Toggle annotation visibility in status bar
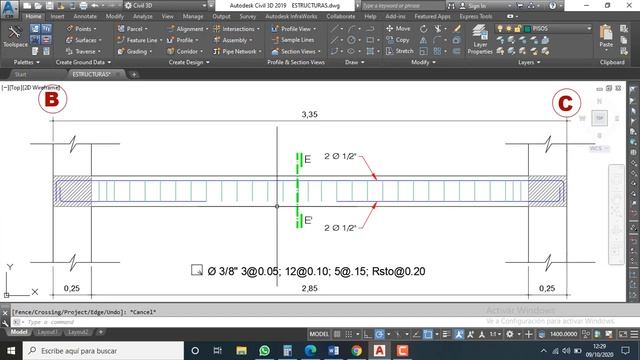 tap(459, 334)
